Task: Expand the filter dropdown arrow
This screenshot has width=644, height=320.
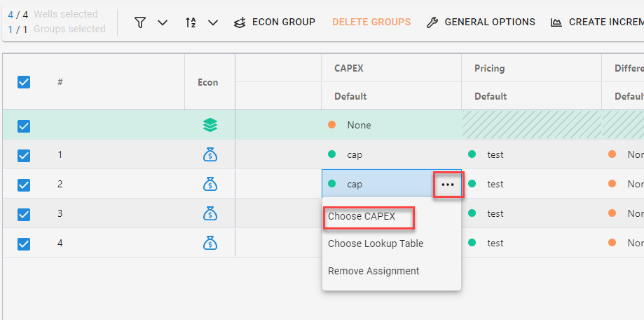Action: [x=163, y=22]
